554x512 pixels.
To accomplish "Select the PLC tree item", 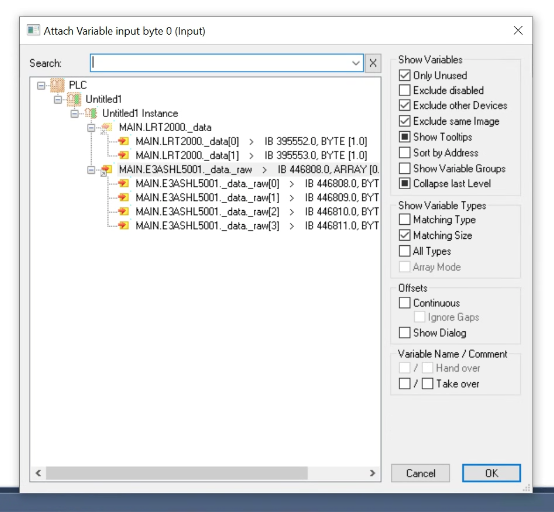I will tap(78, 85).
